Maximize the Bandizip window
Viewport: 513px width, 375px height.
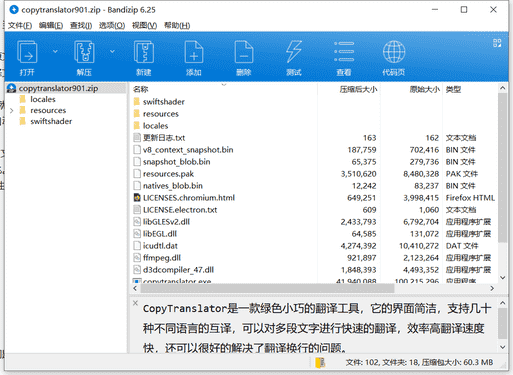point(464,10)
